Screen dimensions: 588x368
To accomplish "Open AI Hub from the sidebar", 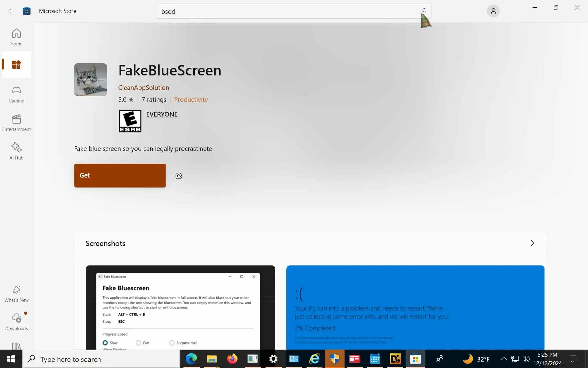I will click(16, 151).
